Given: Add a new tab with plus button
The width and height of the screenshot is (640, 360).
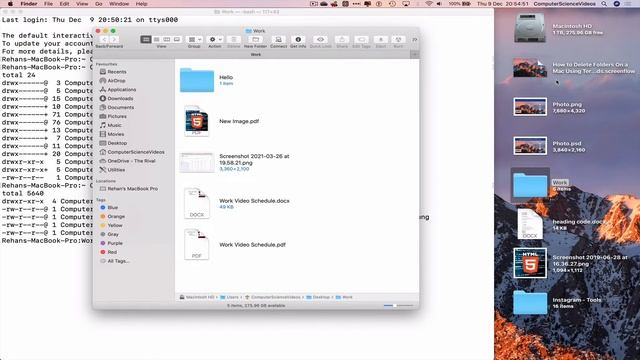Looking at the screenshot, I should [414, 54].
